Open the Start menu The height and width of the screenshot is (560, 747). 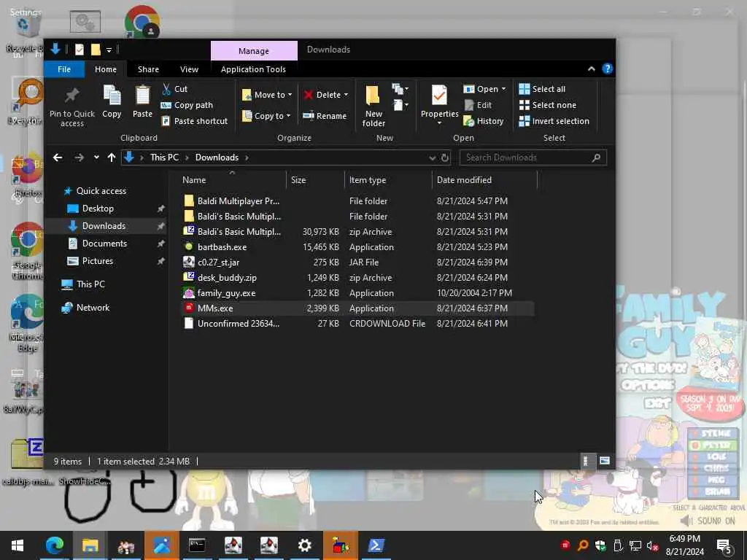tap(18, 545)
